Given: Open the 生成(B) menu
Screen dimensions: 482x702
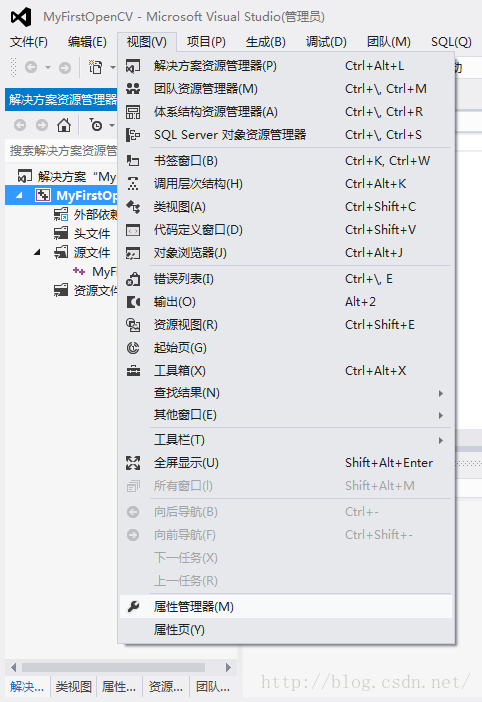Looking at the screenshot, I should (266, 42).
